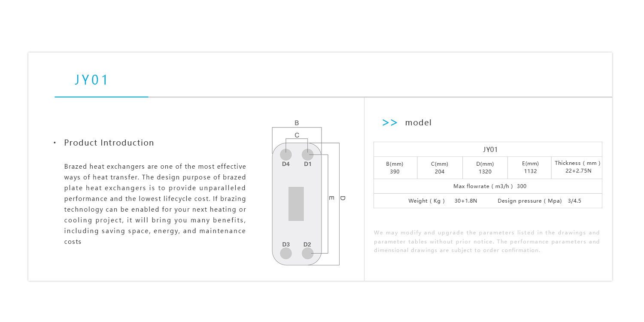Click the B(mm) 390 table cell
The width and height of the screenshot is (644, 322).
395,168
